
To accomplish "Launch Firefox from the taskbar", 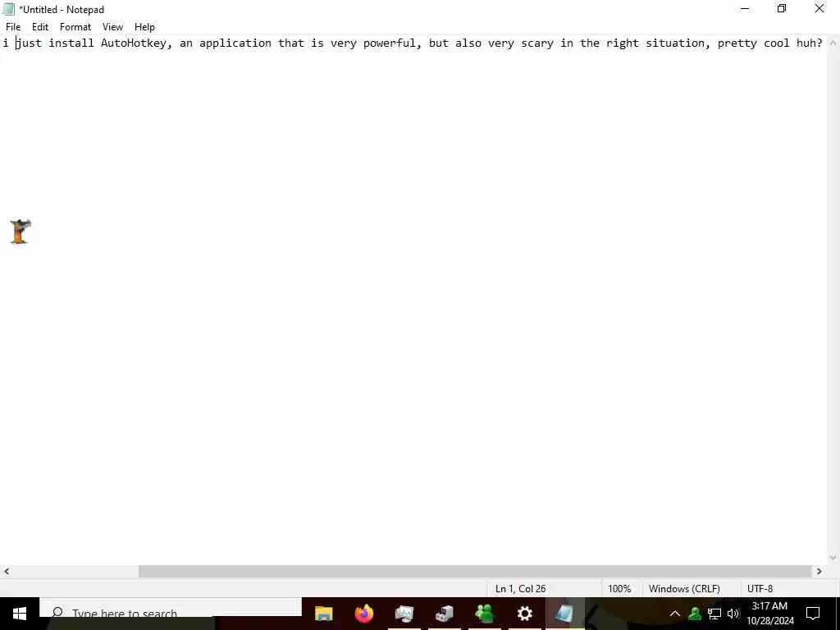I will pyautogui.click(x=363, y=614).
